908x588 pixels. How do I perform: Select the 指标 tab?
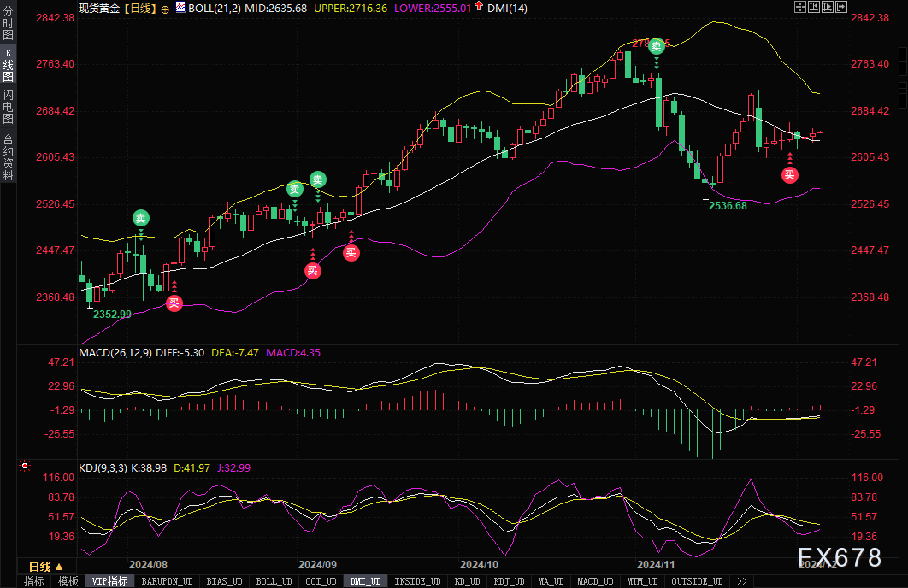[x=33, y=581]
